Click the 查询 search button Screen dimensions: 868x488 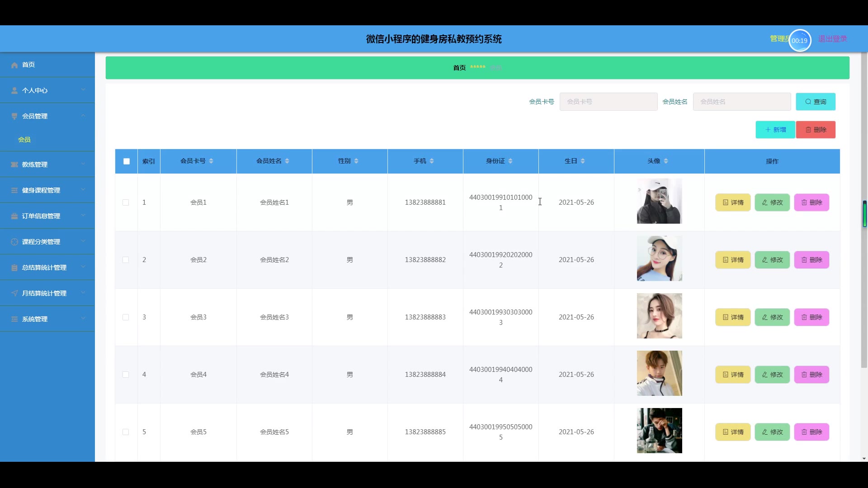(x=815, y=102)
